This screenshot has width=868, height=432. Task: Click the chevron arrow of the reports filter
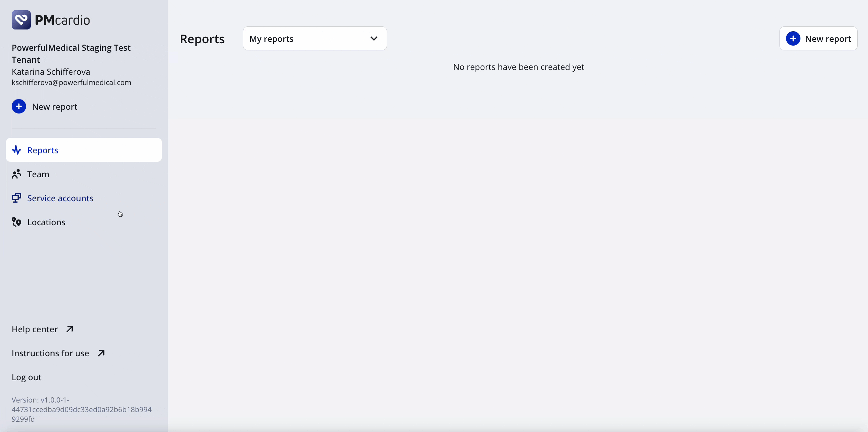[374, 39]
